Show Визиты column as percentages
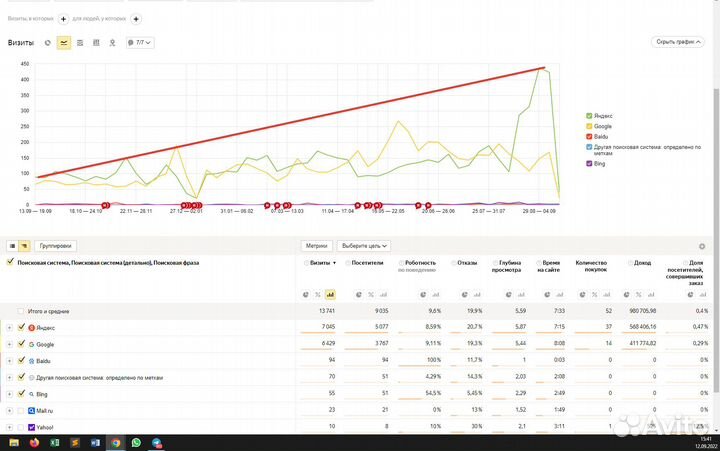Screen dimensions: 720x451 tap(318, 294)
